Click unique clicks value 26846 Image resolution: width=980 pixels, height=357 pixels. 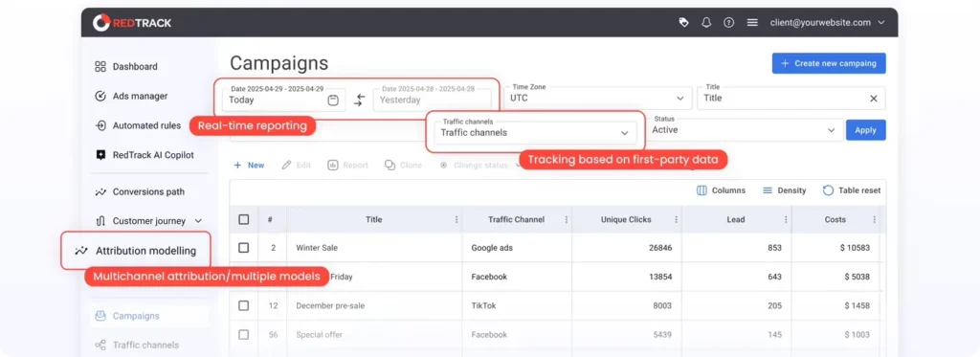tap(660, 248)
